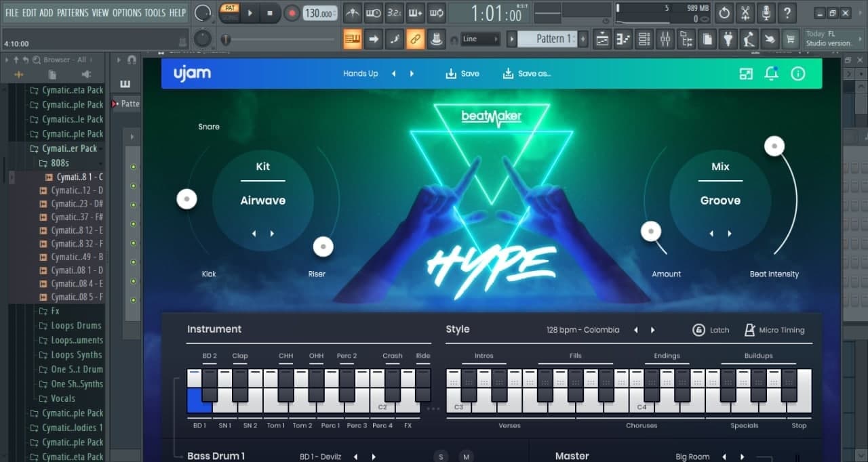Click the microphone recording icon

[x=766, y=12]
